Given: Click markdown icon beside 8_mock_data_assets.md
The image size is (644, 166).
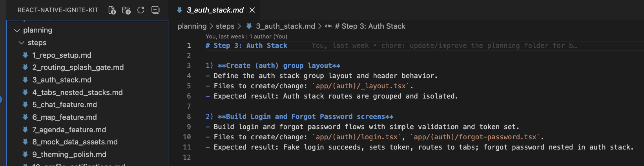Looking at the screenshot, I should pos(26,142).
